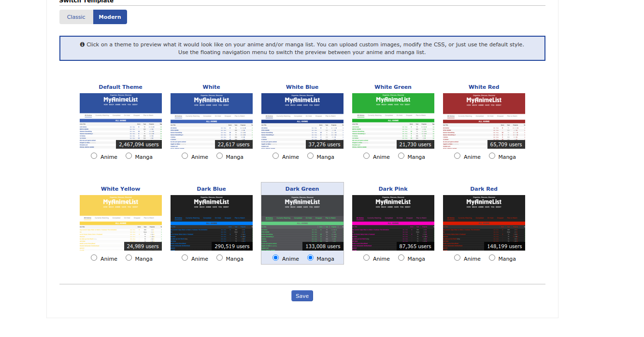Select Anime radio for White Red theme

[457, 156]
